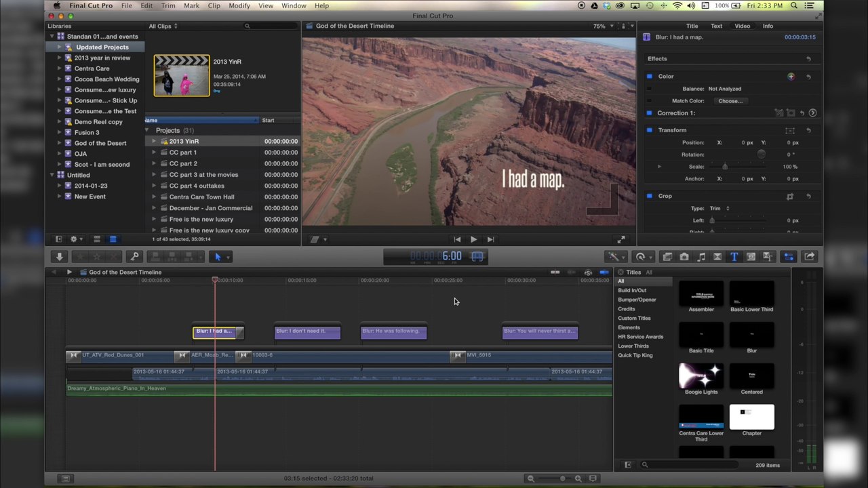Screen dimensions: 868x488
Task: Select the 'Blur: He was following.' title clip
Action: click(x=393, y=331)
